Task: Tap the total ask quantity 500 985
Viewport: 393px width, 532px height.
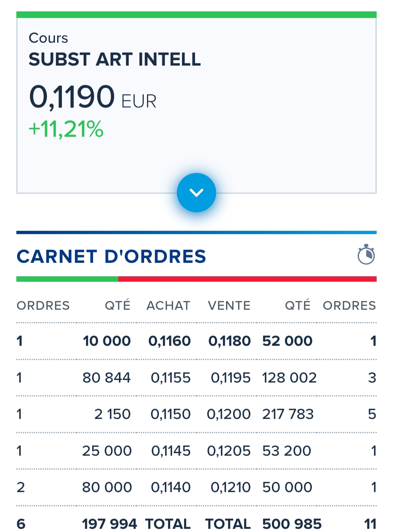Action: (x=292, y=524)
